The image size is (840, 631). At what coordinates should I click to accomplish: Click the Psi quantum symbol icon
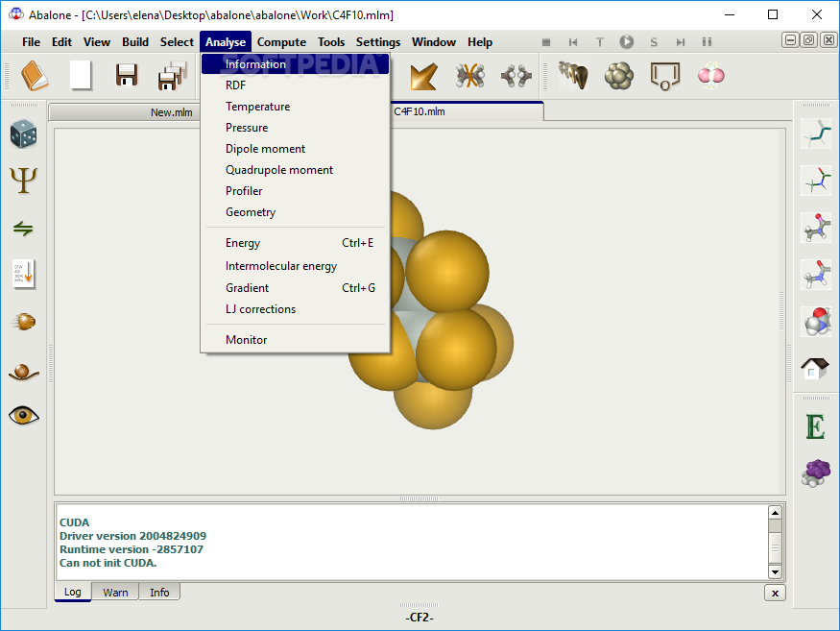click(24, 181)
